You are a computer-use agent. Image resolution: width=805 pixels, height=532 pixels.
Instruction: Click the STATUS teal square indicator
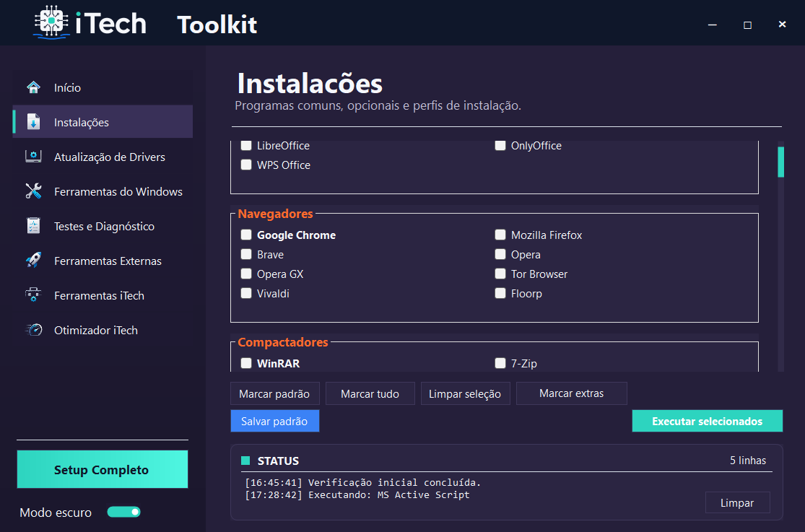[245, 460]
